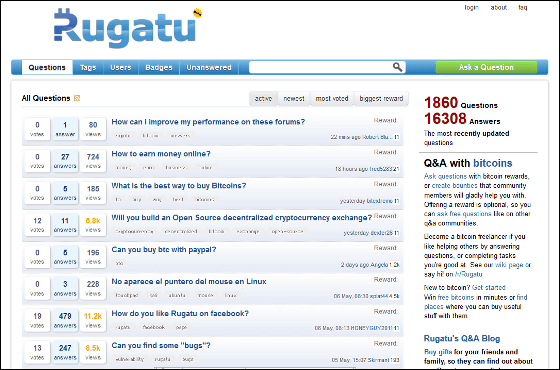This screenshot has width=560, height=370.
Task: Click the '479 answers' box
Action: tap(65, 320)
